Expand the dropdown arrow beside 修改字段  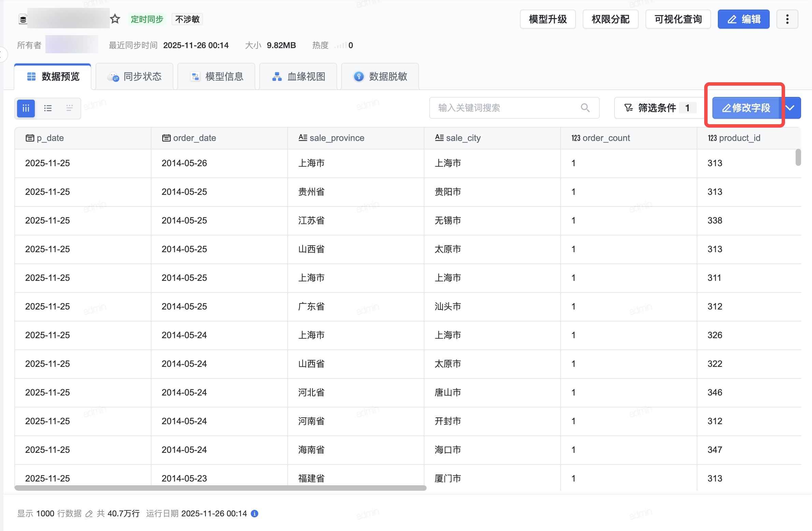[x=790, y=108]
